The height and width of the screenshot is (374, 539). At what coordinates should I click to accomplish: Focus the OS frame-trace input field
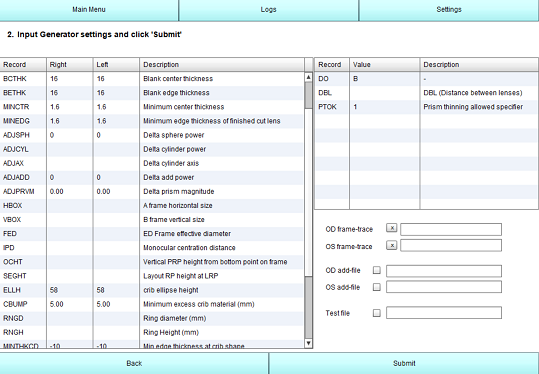pos(451,245)
